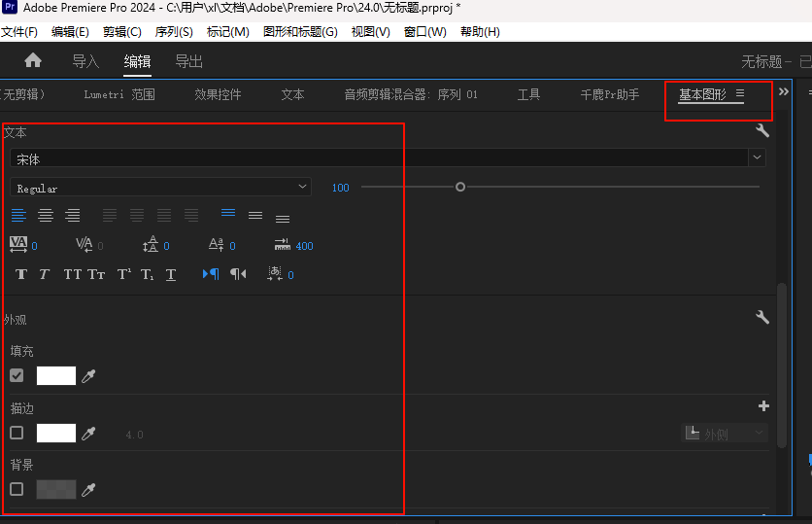Open the 标记(M) menu

228,32
